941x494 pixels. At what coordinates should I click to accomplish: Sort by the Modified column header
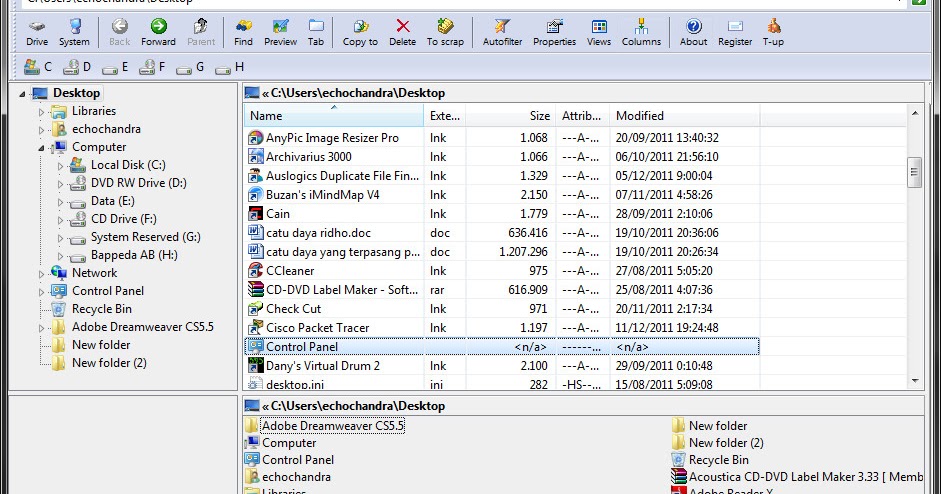pos(685,116)
